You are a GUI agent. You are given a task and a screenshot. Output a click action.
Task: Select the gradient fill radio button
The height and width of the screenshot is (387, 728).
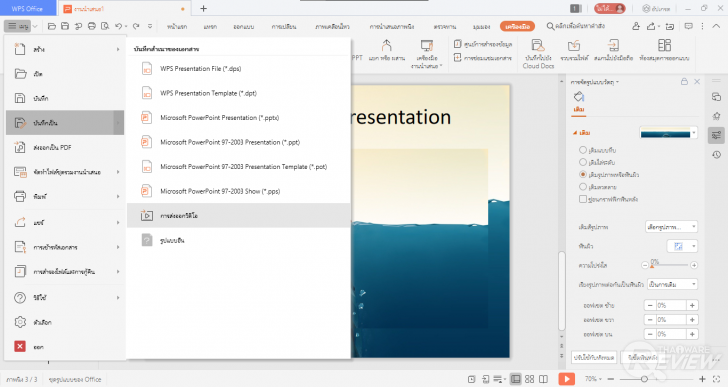pyautogui.click(x=583, y=162)
